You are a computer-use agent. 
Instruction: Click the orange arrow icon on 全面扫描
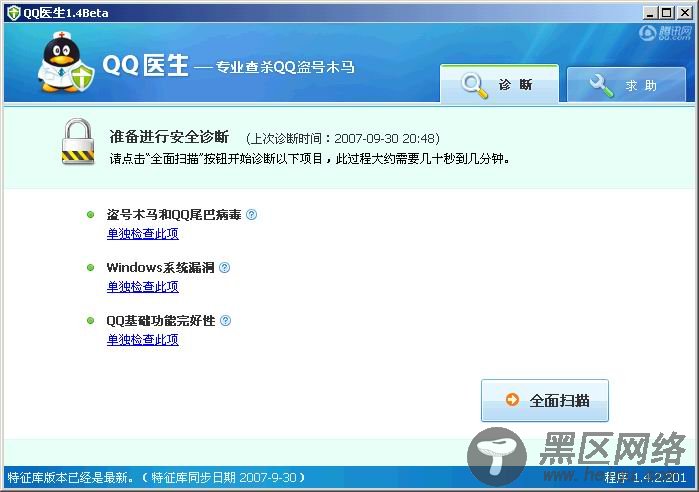tap(512, 399)
